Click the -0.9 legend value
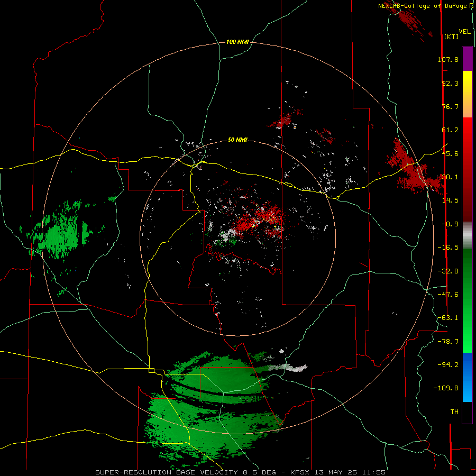The height and width of the screenshot is (476, 476). tap(450, 224)
